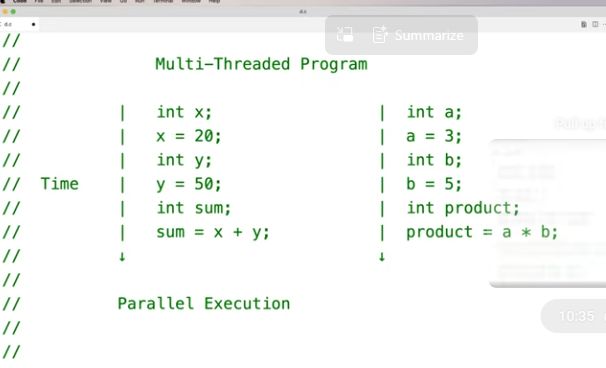Screen dimensions: 606x368
Task: Click the line 'product = a * b;'
Action: pos(482,232)
